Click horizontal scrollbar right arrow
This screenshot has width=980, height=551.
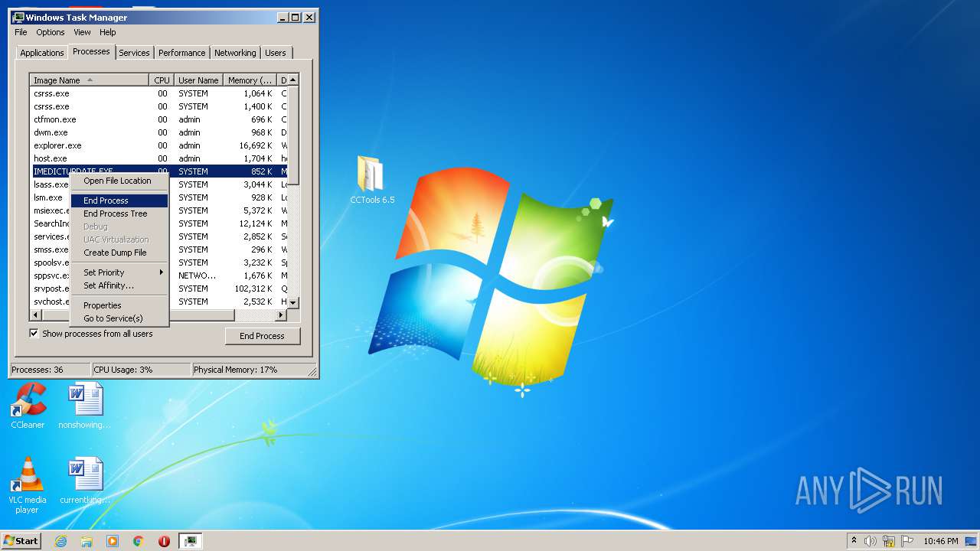click(281, 315)
